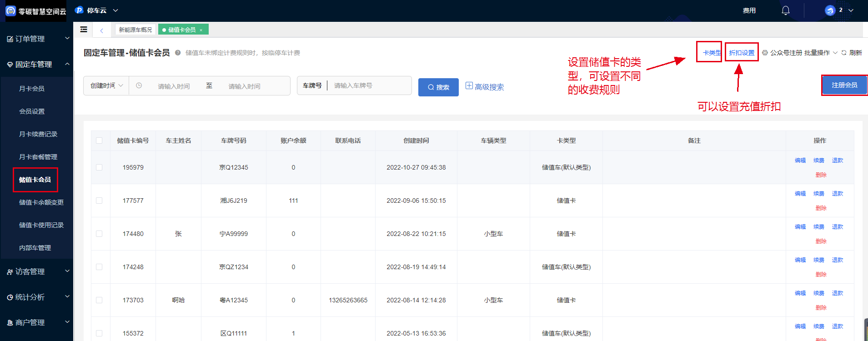Open the 批量操作 dropdown

tap(820, 53)
